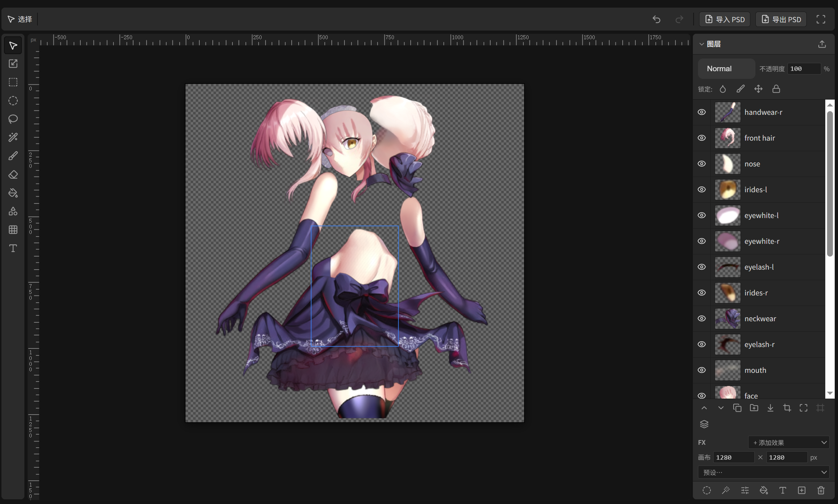Screen dimensions: 838x504
Task: Click the crop icon under the layer list
Action: (x=787, y=408)
